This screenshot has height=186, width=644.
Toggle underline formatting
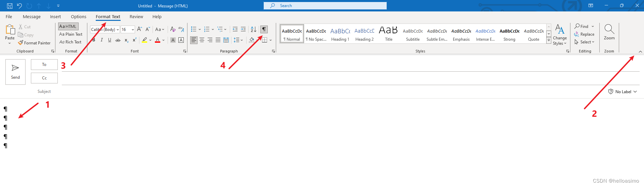click(110, 40)
